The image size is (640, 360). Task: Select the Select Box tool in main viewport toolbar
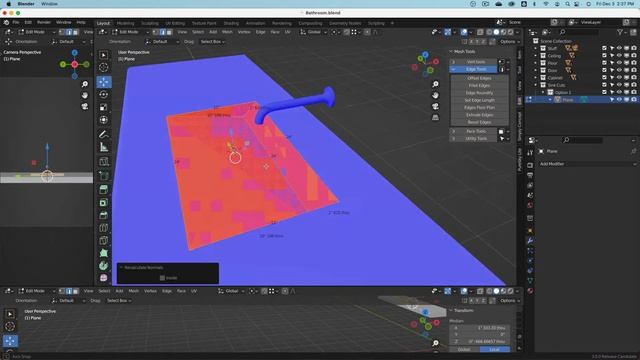[x=104, y=55]
